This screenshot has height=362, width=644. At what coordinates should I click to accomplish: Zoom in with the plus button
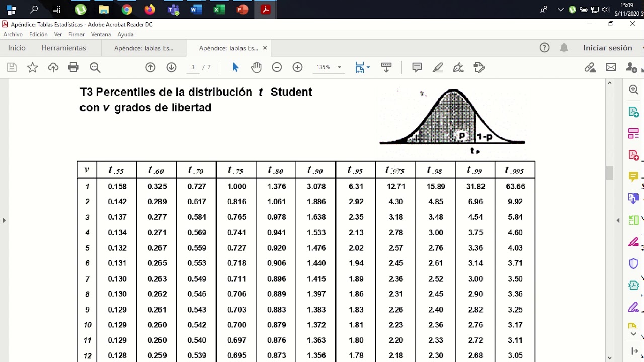tap(298, 67)
